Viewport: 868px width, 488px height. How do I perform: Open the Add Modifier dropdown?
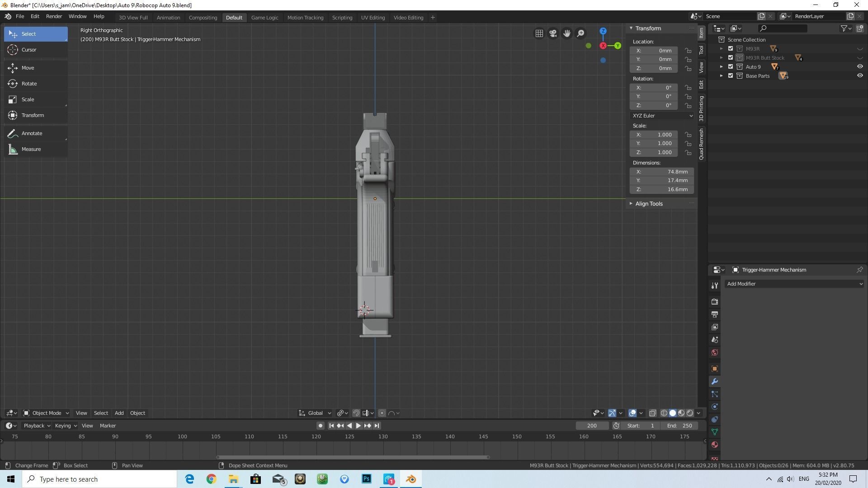tap(794, 284)
